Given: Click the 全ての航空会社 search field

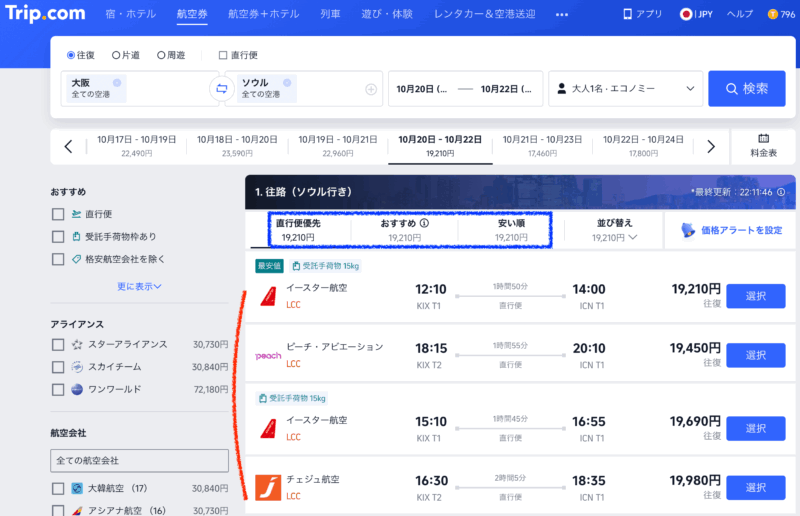Looking at the screenshot, I should [x=139, y=460].
